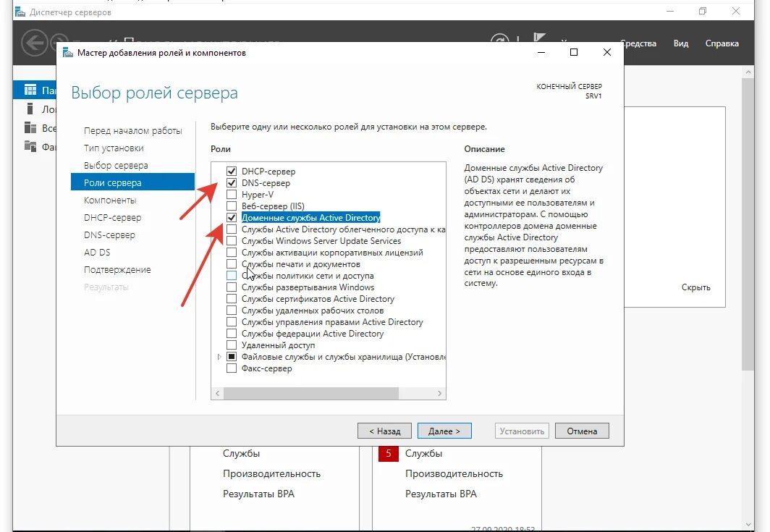This screenshot has height=532, width=770.
Task: Open Средства menu in Server Manager
Action: click(640, 43)
